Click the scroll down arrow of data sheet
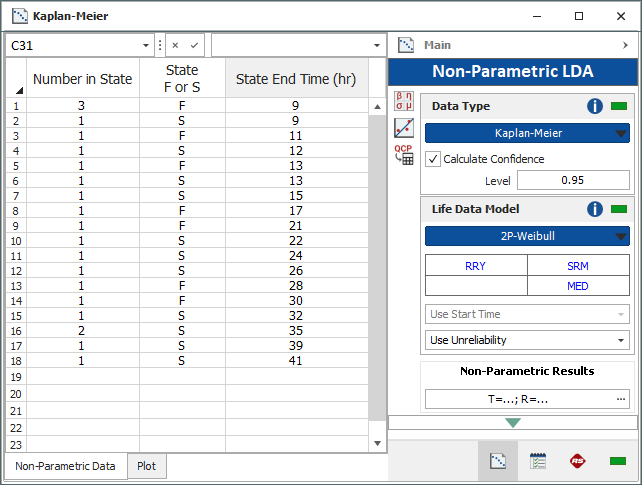This screenshot has width=642, height=485. (x=378, y=443)
